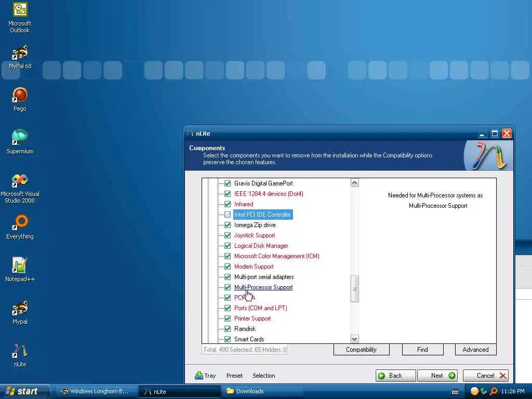532x399 pixels.
Task: Click the orange tray icon beside the clock area
Action: 474,391
